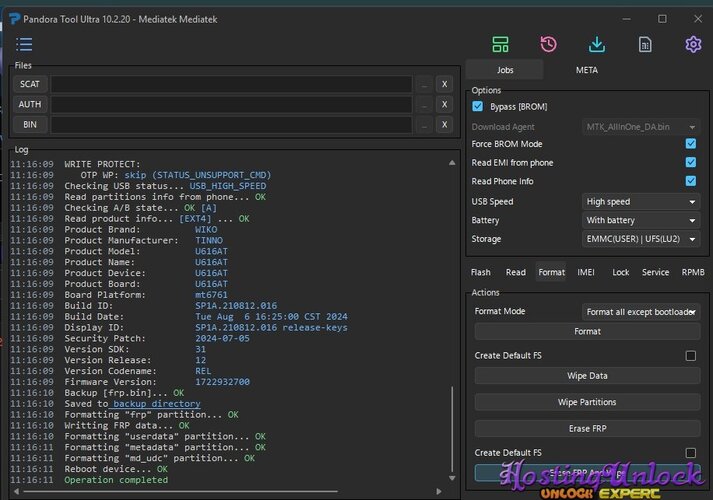Click the log scroll down arrow
Screen dimensions: 713x500
tap(452, 478)
